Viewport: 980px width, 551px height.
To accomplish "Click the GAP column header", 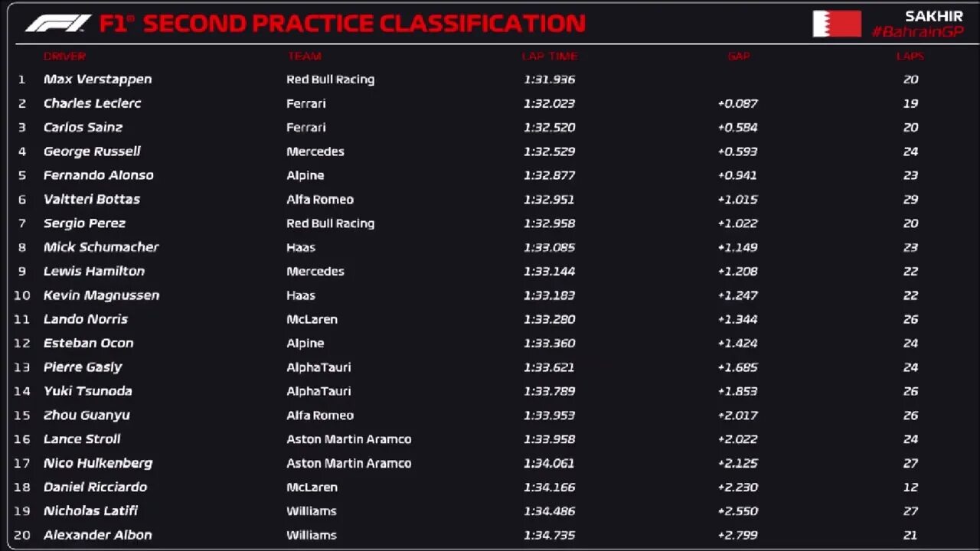I will (x=738, y=56).
